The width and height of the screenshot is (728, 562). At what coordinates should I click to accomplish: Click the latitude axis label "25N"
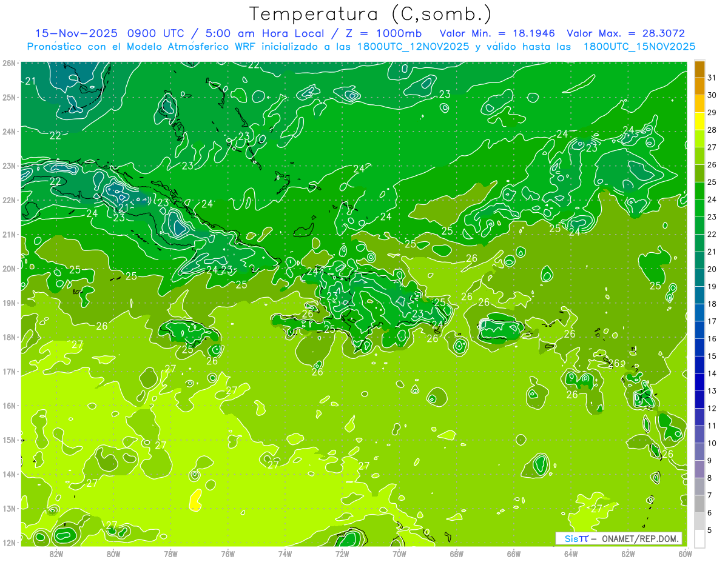click(x=9, y=98)
